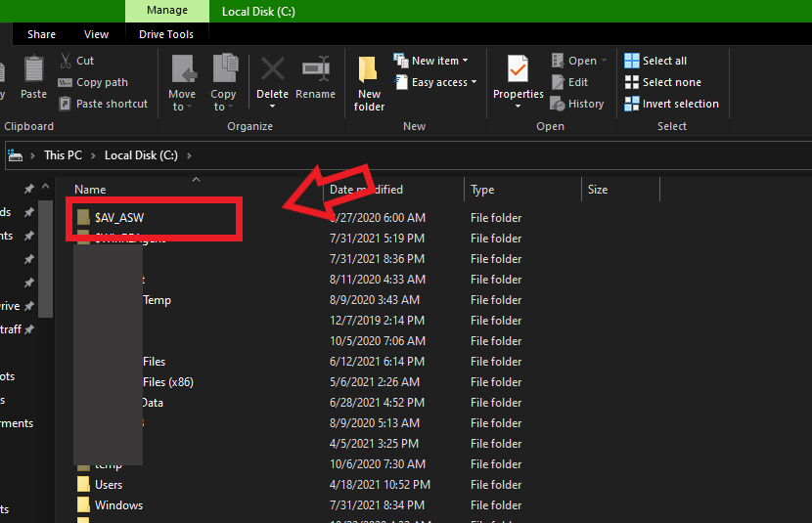Open the Drive Tools tab

coord(166,34)
